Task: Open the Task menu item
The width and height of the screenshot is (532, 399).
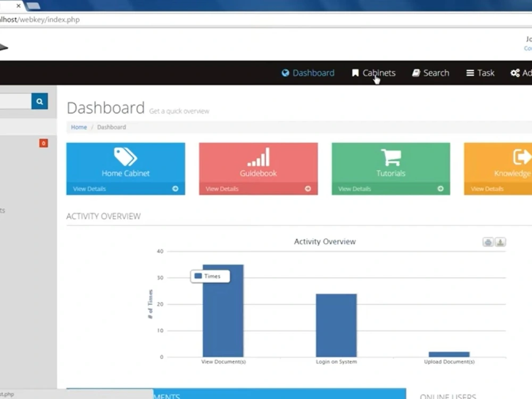Action: click(480, 73)
